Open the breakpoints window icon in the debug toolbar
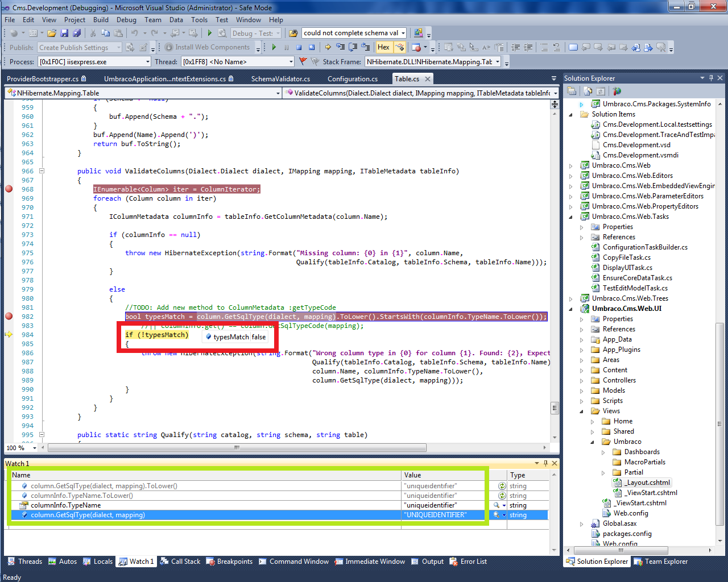 click(417, 47)
